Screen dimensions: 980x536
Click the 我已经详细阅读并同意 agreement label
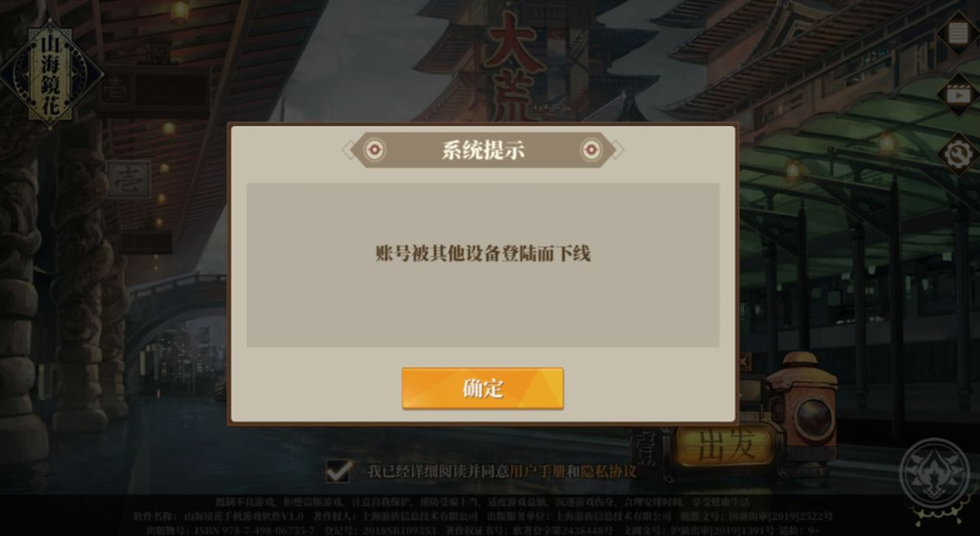(x=438, y=471)
